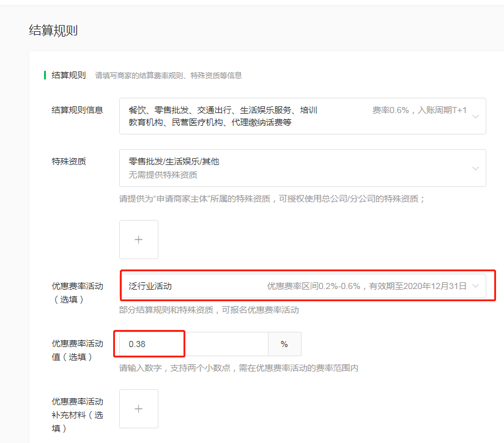Click the 特殊资质 upload plus box
504x443 pixels.
click(x=138, y=240)
